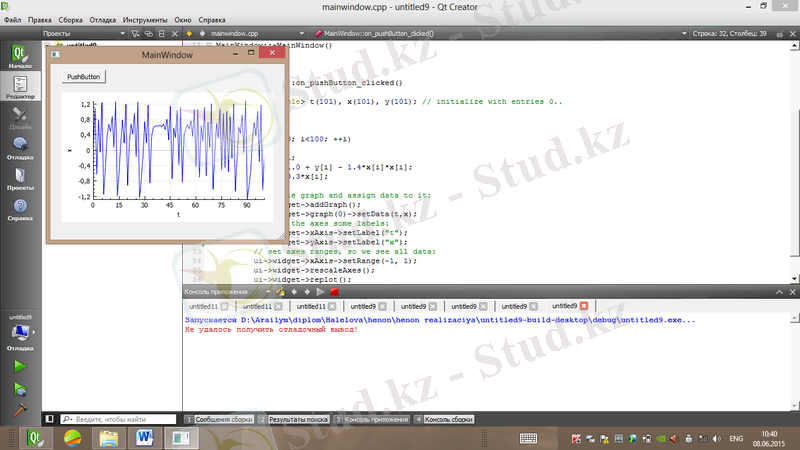
Task: Click the green Run button
Action: point(19,366)
